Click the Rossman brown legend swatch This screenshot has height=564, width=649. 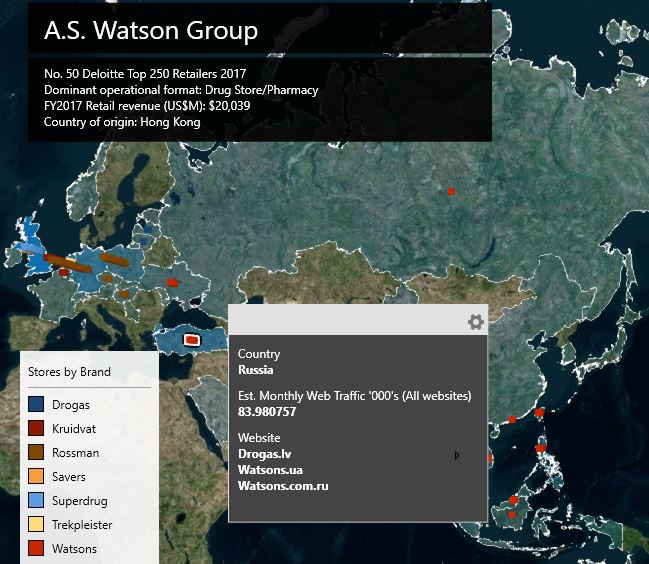(x=36, y=452)
